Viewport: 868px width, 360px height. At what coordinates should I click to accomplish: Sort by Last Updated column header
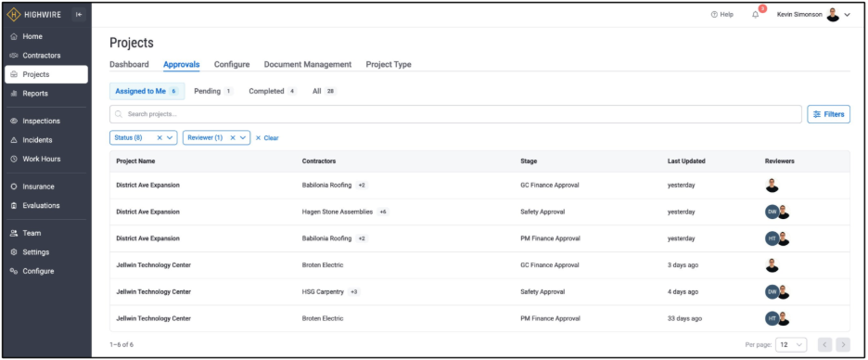point(686,161)
